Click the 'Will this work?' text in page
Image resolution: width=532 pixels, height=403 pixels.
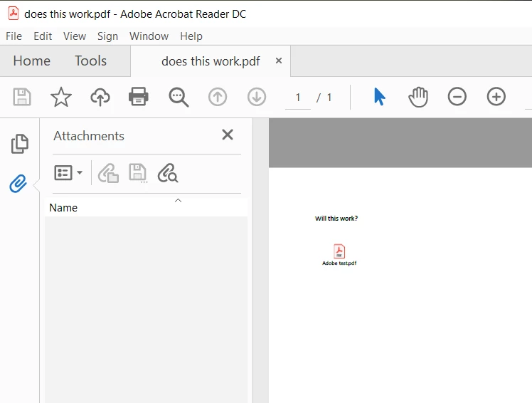[x=336, y=218]
